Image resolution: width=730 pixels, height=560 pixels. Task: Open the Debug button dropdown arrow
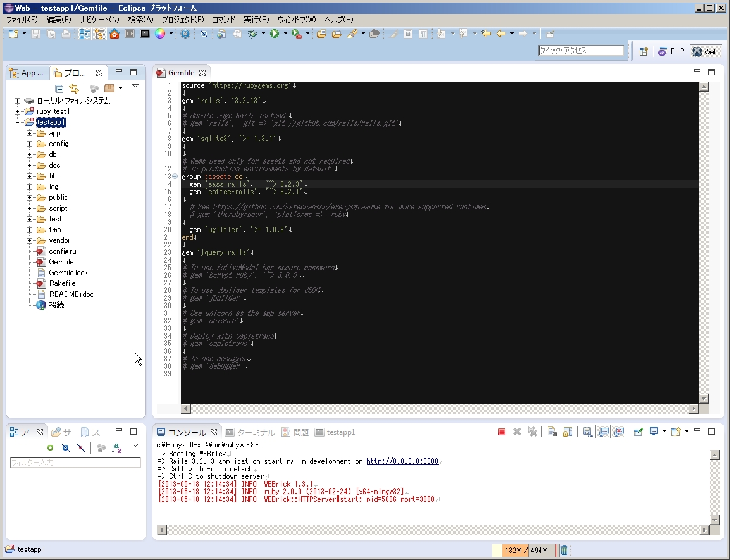263,34
